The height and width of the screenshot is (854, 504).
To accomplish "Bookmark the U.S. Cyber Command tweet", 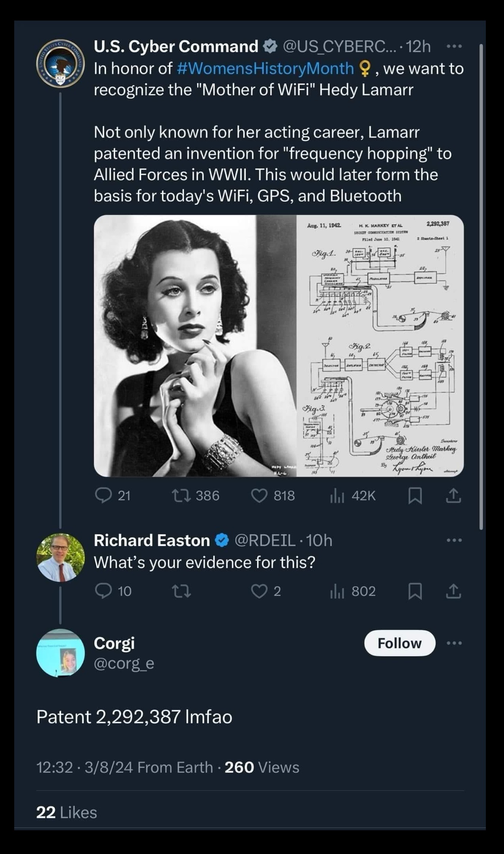I will (x=415, y=495).
